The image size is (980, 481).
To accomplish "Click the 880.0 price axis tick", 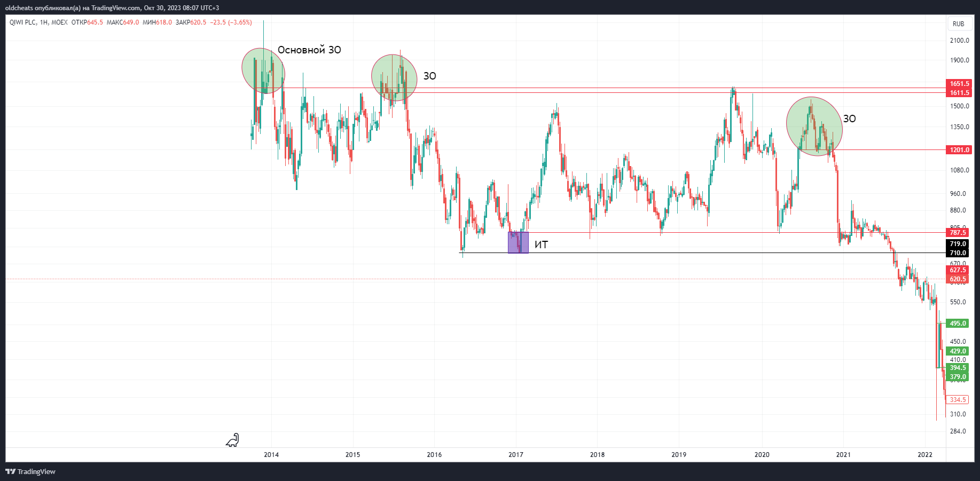I will pyautogui.click(x=958, y=210).
